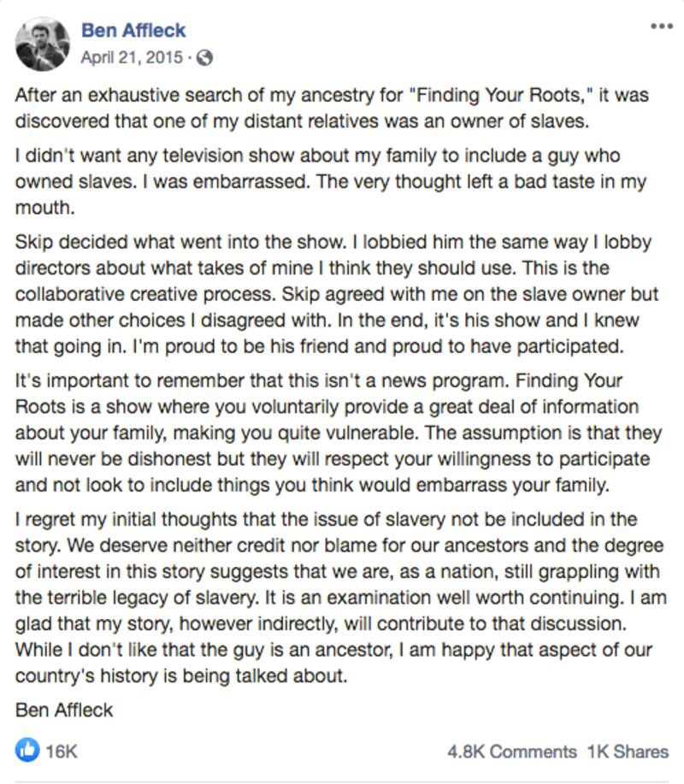Click the paragraph starting "After an exhaustive search"
684x784 pixels.
(x=332, y=108)
